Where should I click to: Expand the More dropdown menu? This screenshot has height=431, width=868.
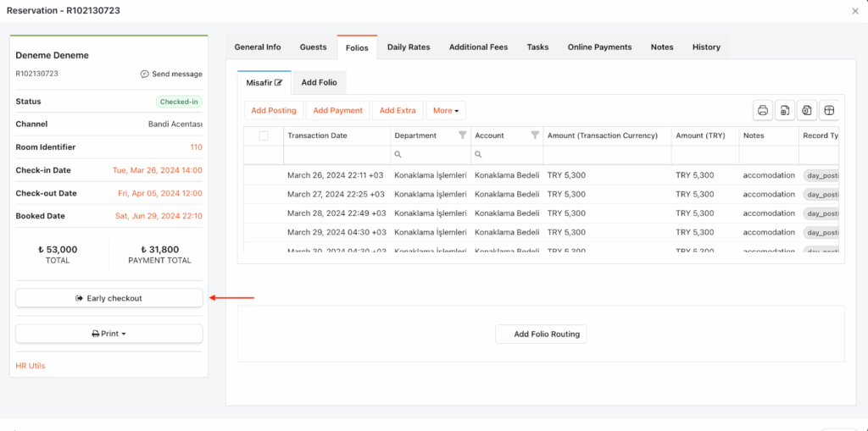point(446,111)
